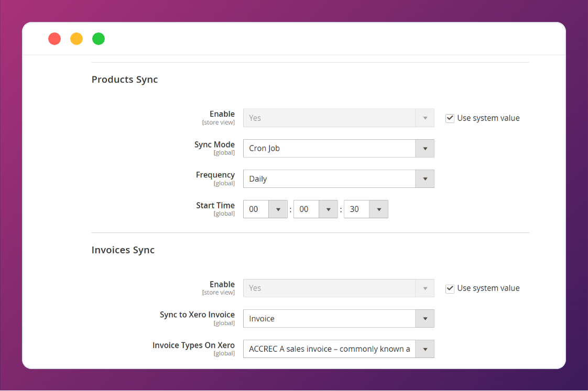Toggle Use system value for Invoices Sync Enable
This screenshot has width=588, height=391.
450,288
